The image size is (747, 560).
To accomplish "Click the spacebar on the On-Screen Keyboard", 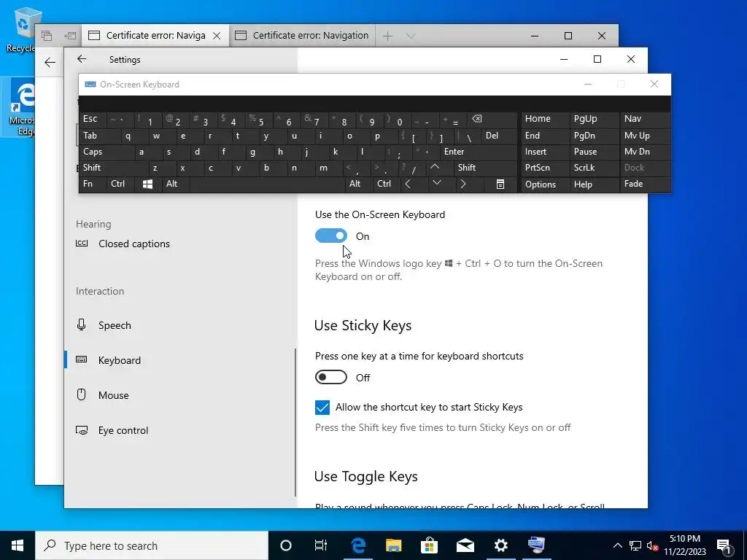I will pyautogui.click(x=268, y=184).
